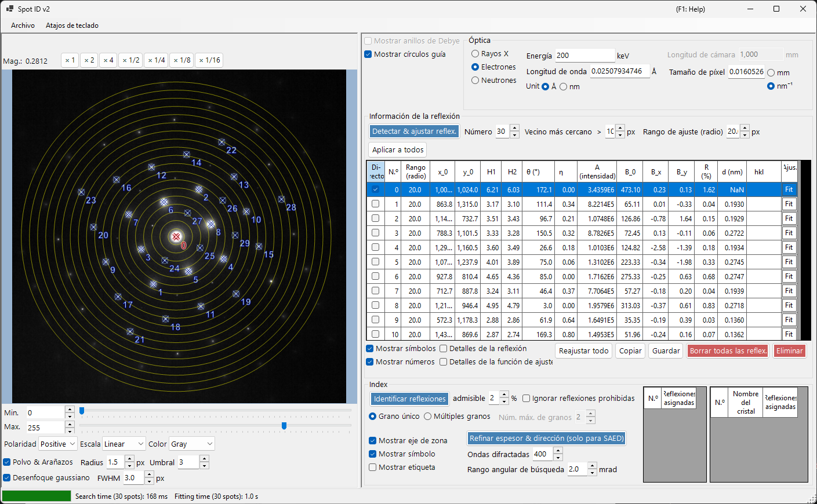Click Min intensity slider handle

click(x=82, y=411)
